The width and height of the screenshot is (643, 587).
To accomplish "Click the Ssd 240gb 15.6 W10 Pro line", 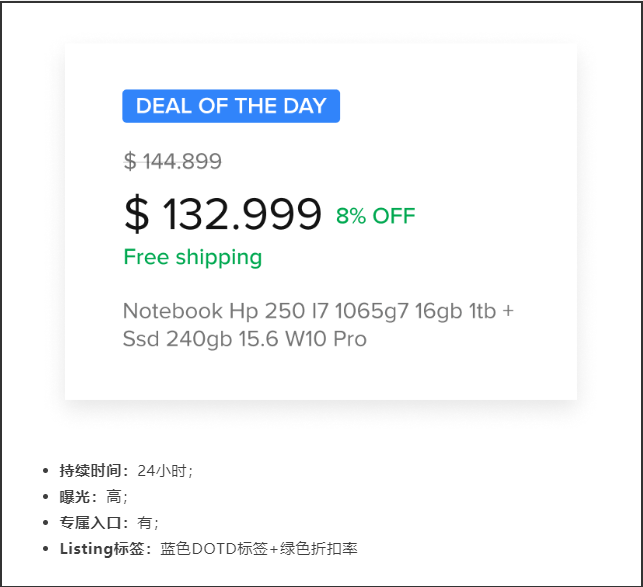I will (244, 339).
